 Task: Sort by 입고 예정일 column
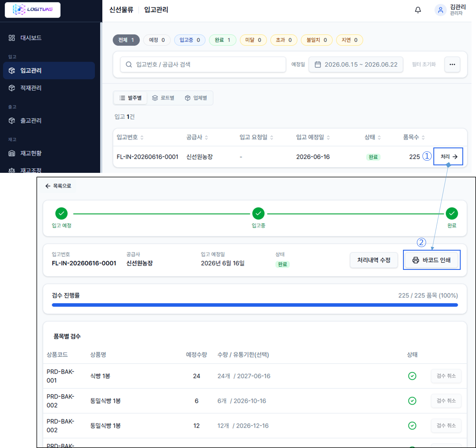point(313,137)
